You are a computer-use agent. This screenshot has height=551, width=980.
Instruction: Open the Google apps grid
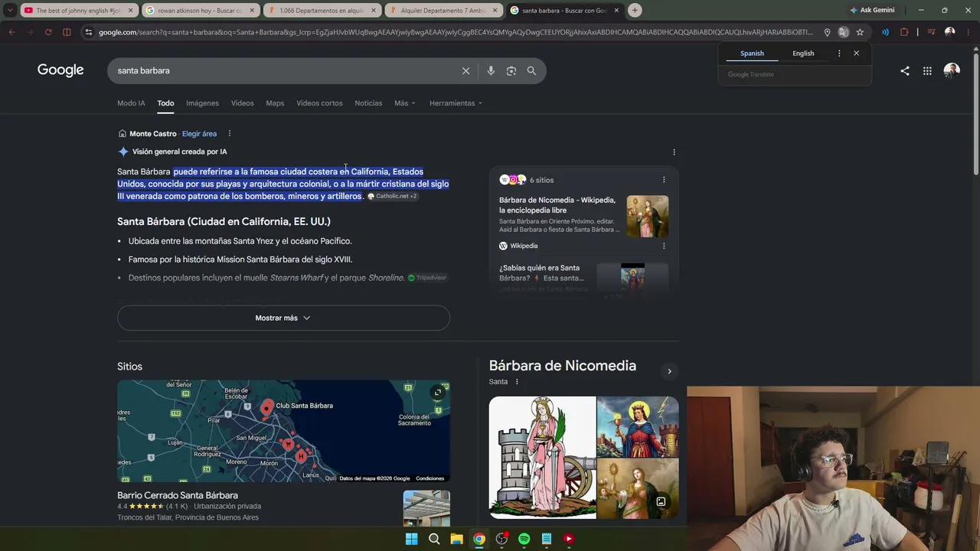point(927,70)
